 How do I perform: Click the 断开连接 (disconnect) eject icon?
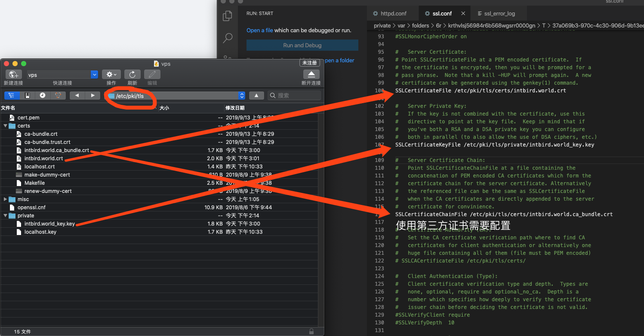tap(311, 75)
